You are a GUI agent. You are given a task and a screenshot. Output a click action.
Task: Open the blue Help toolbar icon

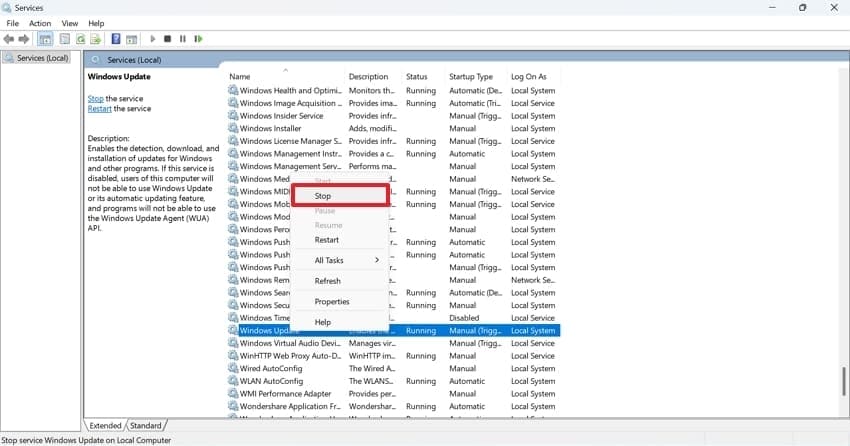[x=115, y=39]
